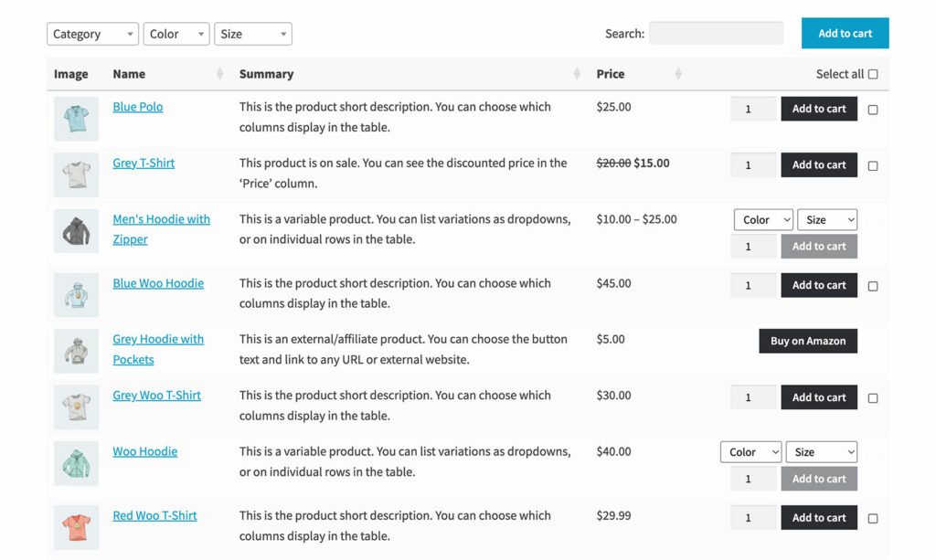Viewport: 936px width, 560px height.
Task: Open the Blue Woo Hoodie thumbnail
Action: click(76, 295)
